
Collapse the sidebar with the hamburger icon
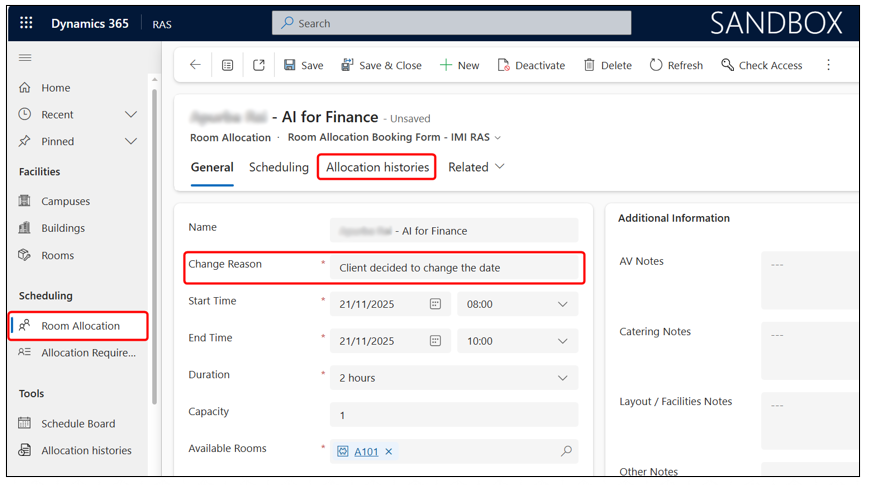tap(25, 58)
